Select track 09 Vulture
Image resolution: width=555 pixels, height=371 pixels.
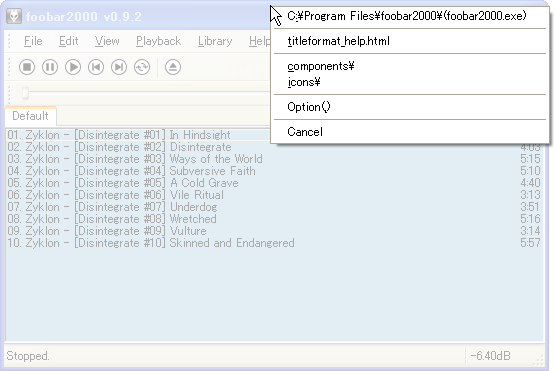pyautogui.click(x=274, y=231)
